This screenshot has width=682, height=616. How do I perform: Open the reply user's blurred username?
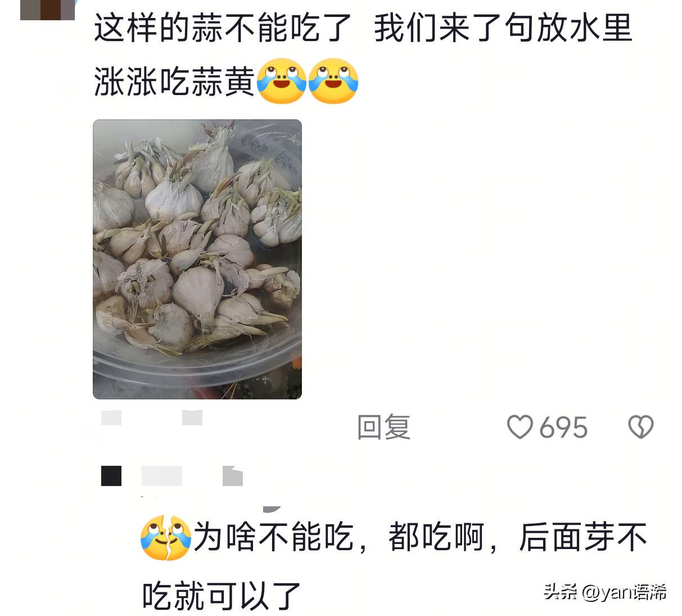click(162, 476)
